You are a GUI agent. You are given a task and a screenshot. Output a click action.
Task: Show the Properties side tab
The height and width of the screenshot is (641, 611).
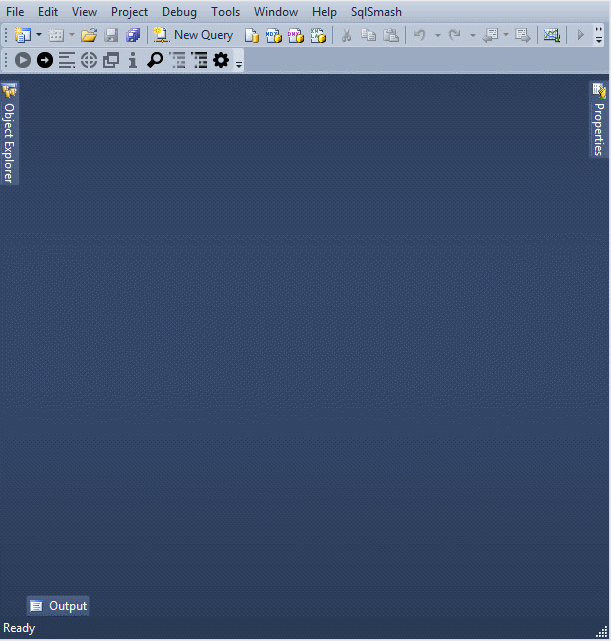point(599,119)
